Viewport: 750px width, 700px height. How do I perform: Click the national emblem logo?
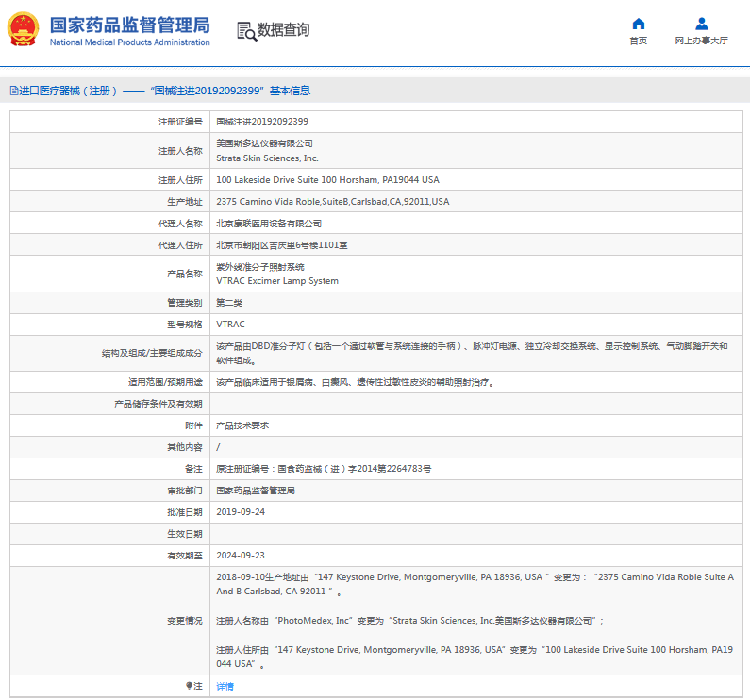tap(23, 29)
